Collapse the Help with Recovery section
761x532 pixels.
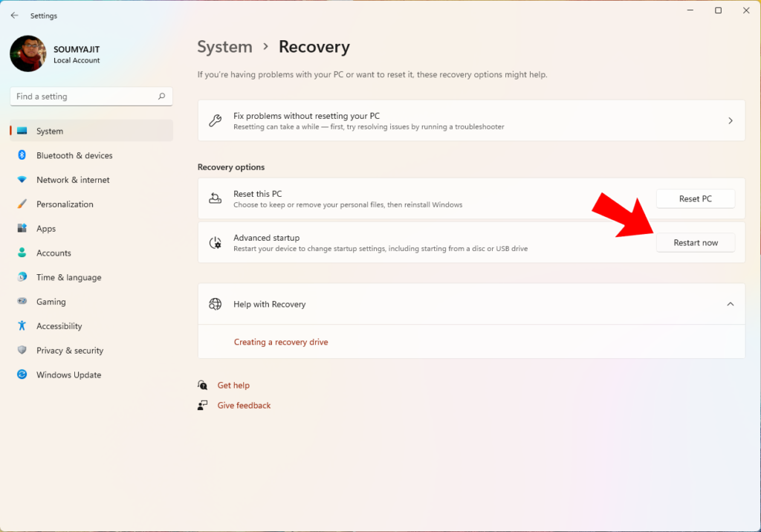point(730,304)
